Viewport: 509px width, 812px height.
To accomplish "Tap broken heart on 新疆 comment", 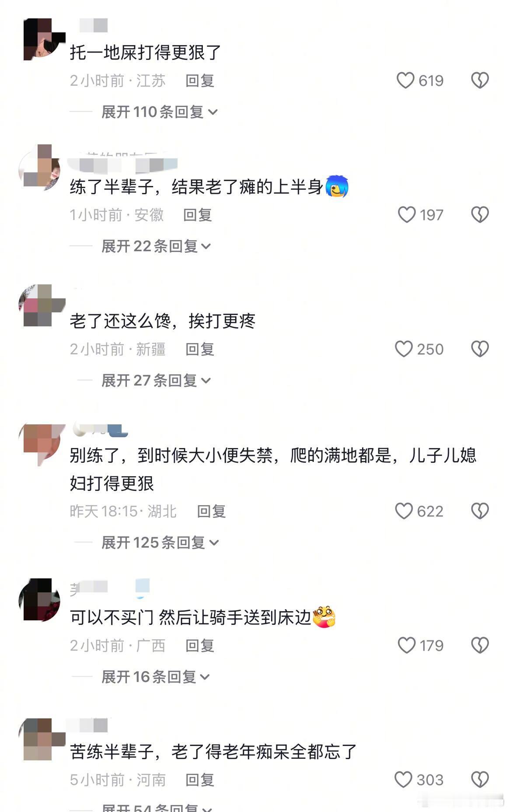I will coord(480,349).
